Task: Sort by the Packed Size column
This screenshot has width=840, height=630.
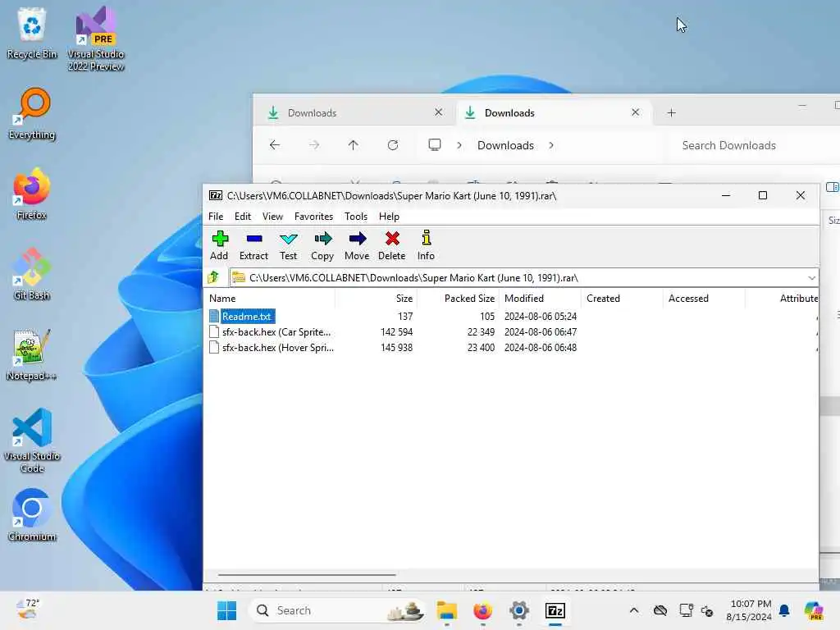Action: point(458,299)
